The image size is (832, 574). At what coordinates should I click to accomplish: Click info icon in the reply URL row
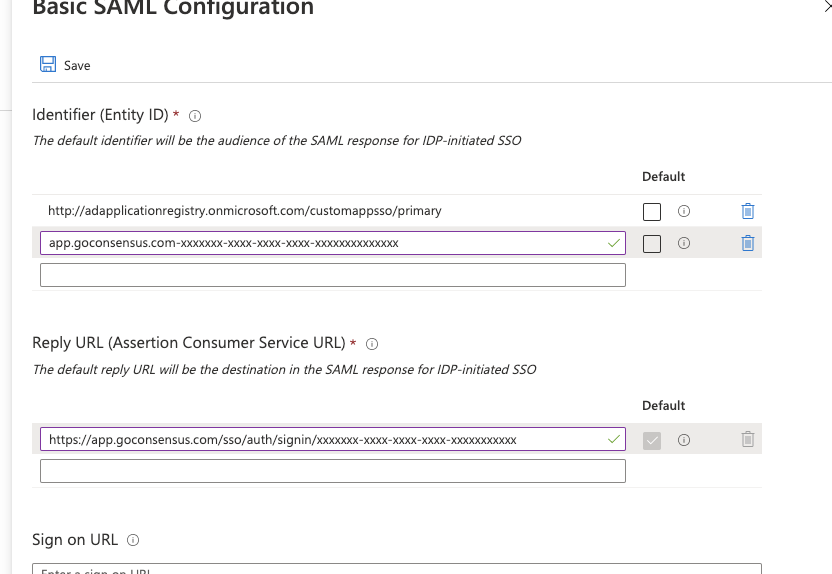tap(684, 440)
